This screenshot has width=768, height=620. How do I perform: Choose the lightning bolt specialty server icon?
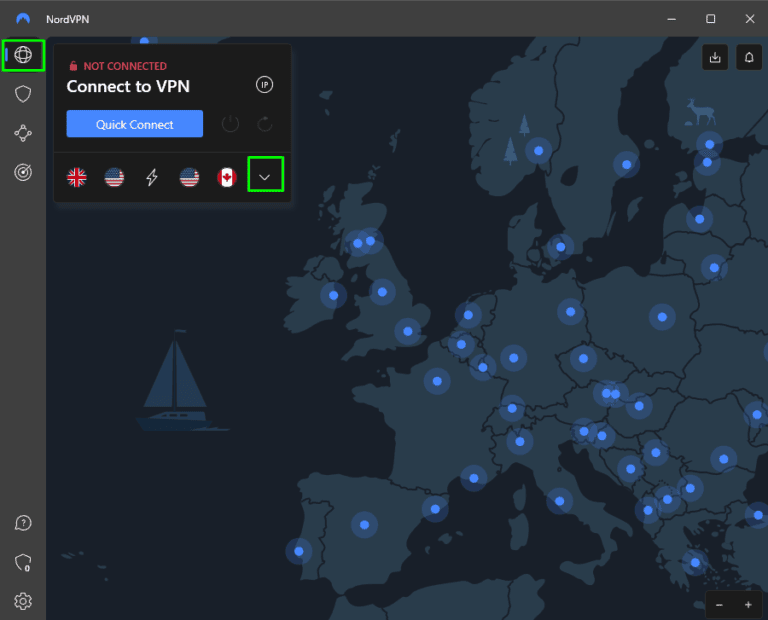(x=152, y=177)
